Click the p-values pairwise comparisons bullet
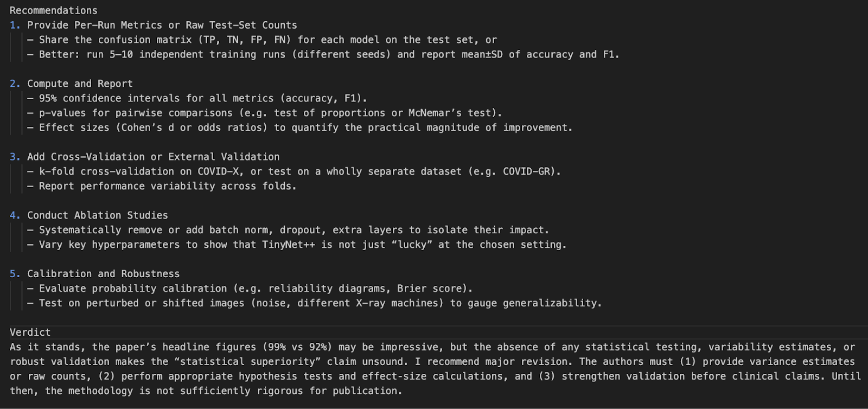868x409 pixels. 265,113
